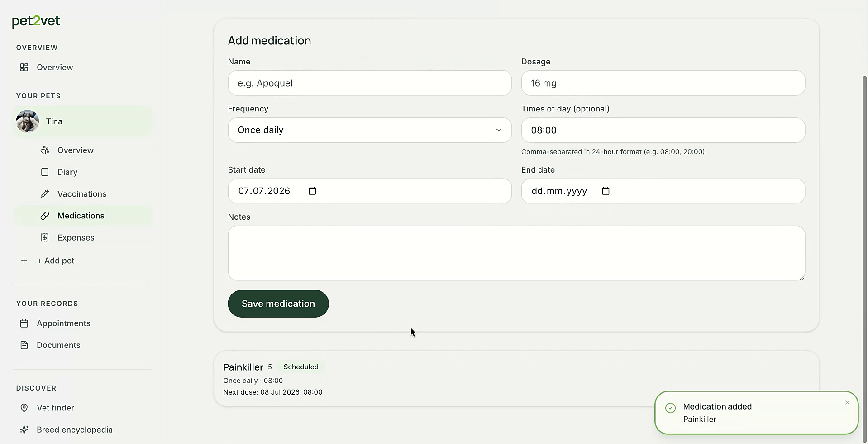
Task: Click the medication Name input field
Action: click(370, 83)
